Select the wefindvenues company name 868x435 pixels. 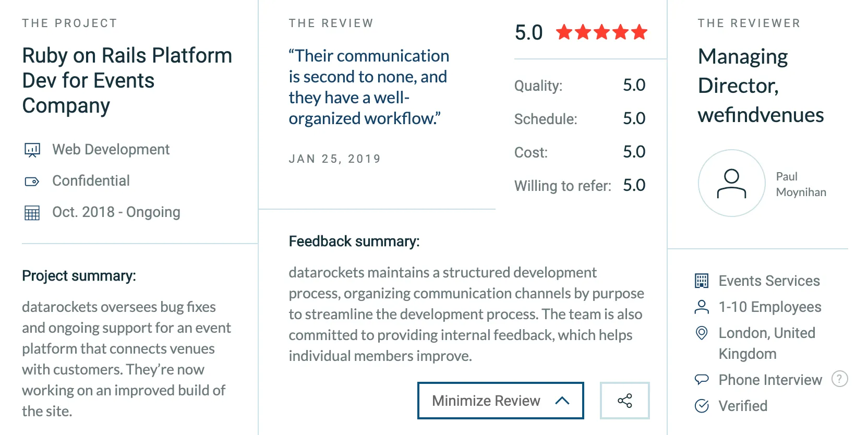tap(761, 115)
